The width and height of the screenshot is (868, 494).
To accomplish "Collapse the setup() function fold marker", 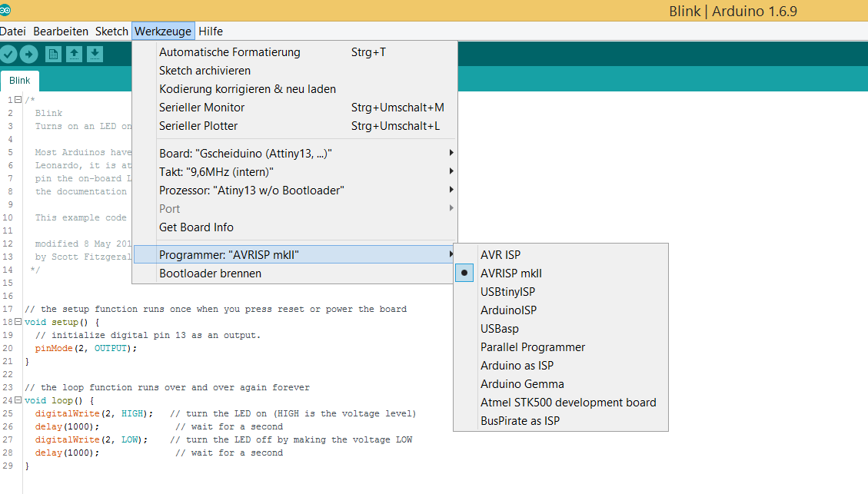I will (x=18, y=321).
